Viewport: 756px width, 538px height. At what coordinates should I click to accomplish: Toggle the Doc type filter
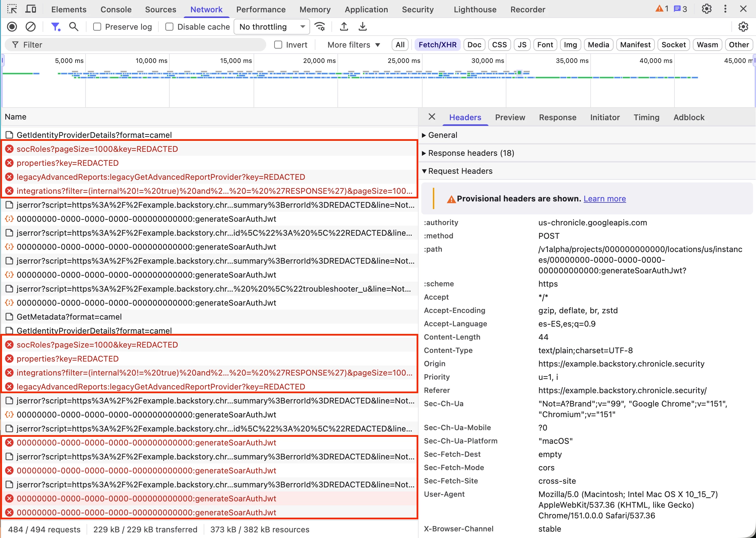click(474, 45)
